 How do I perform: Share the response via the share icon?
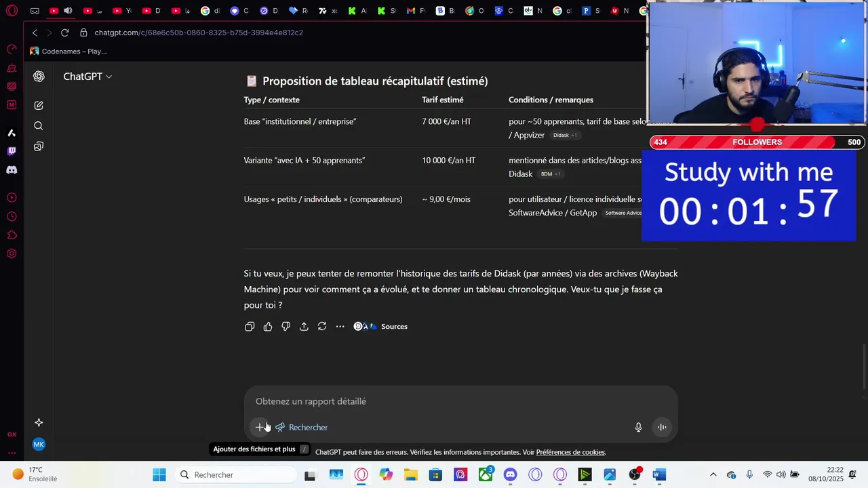coord(304,327)
